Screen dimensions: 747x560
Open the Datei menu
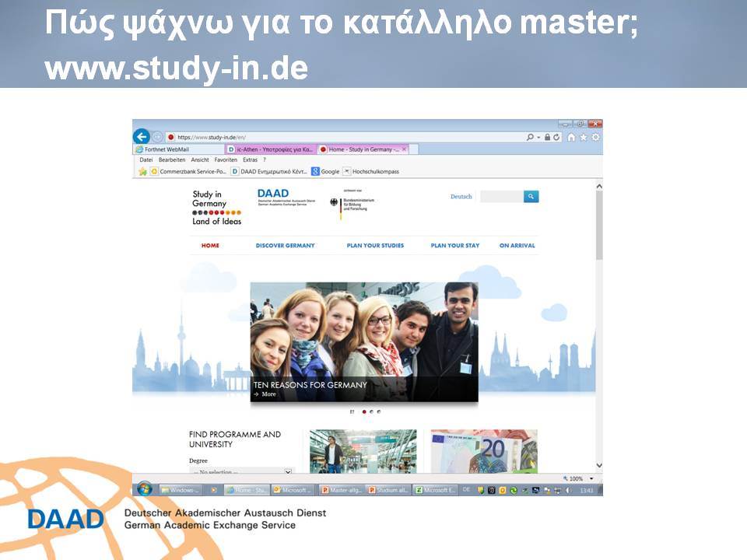(146, 160)
